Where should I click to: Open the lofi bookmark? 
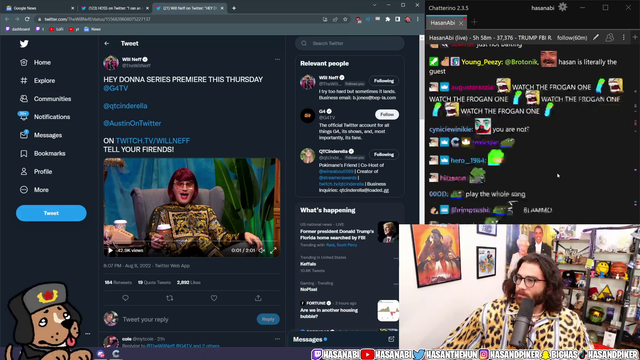pyautogui.click(x=56, y=29)
